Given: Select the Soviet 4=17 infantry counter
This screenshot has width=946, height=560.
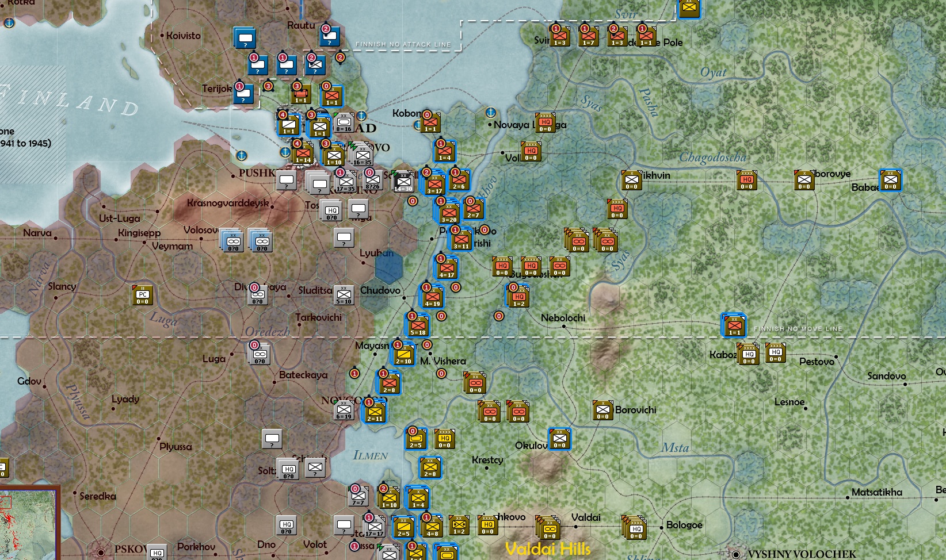Looking at the screenshot, I should (447, 269).
